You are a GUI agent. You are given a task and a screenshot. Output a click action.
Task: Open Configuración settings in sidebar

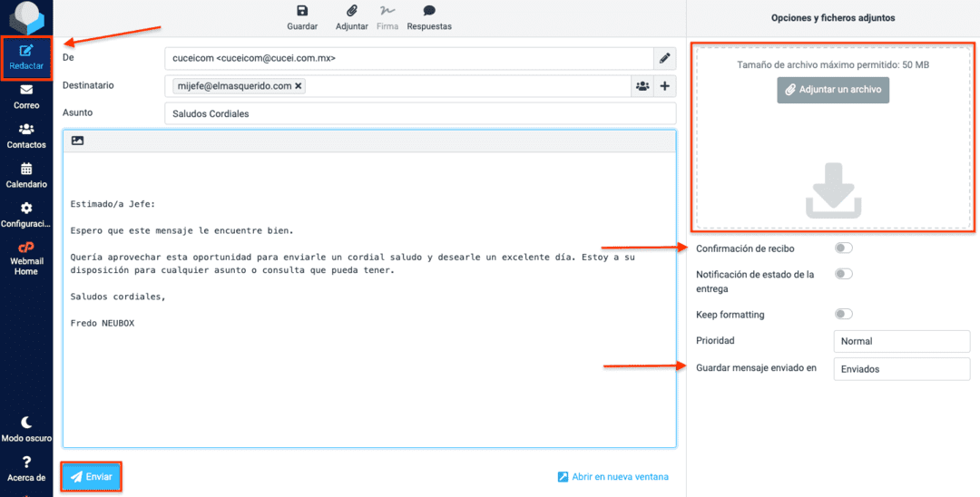tap(26, 216)
